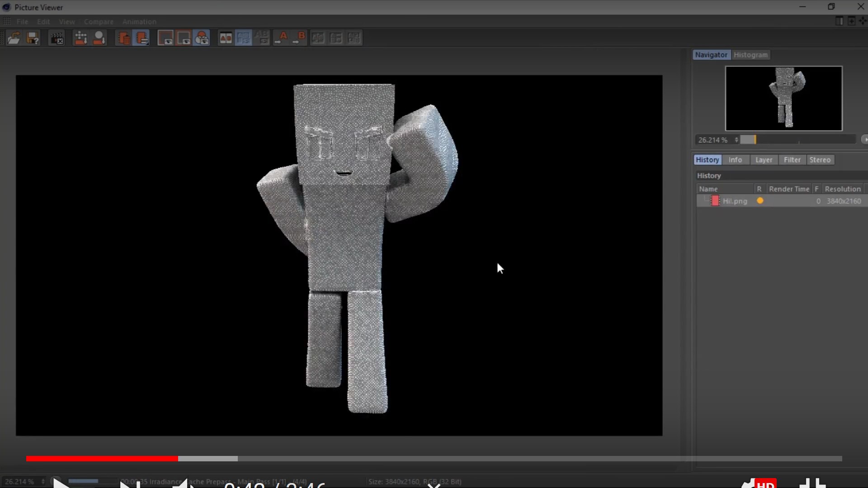Click the status bar zoom stepper arrows
Screen dimensions: 868x488
tap(43, 482)
